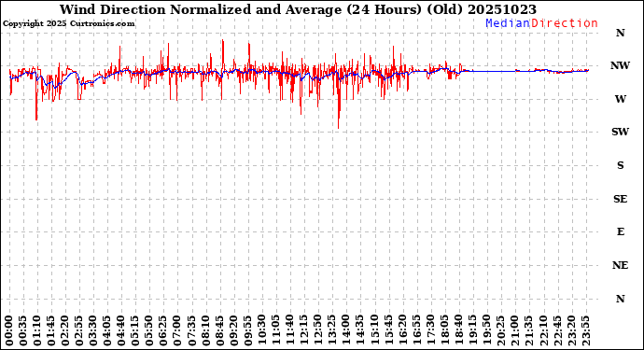
Task: Click the 18:40 time label
Action: 458,330
